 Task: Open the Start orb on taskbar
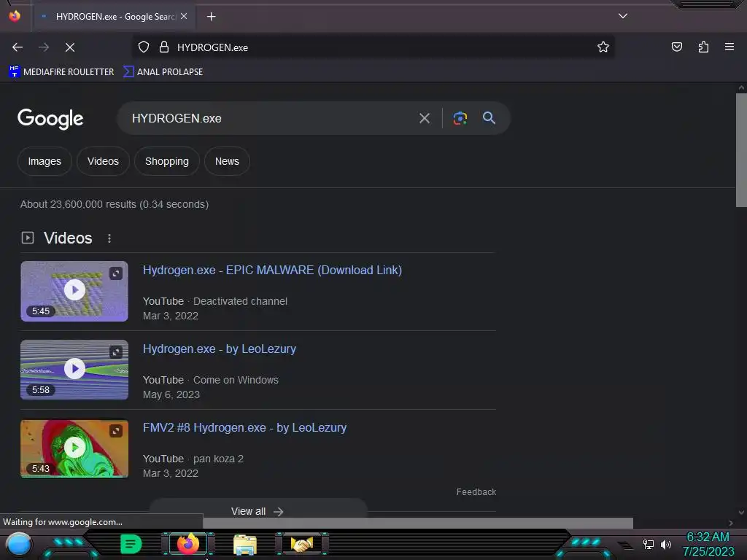click(18, 544)
